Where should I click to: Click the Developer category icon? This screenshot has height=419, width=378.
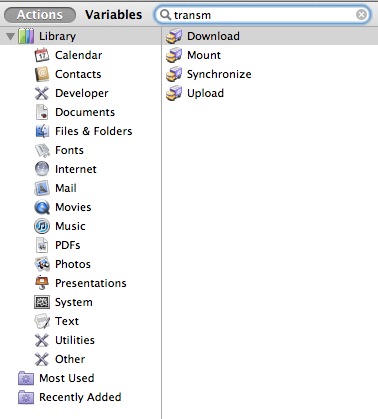(x=42, y=93)
